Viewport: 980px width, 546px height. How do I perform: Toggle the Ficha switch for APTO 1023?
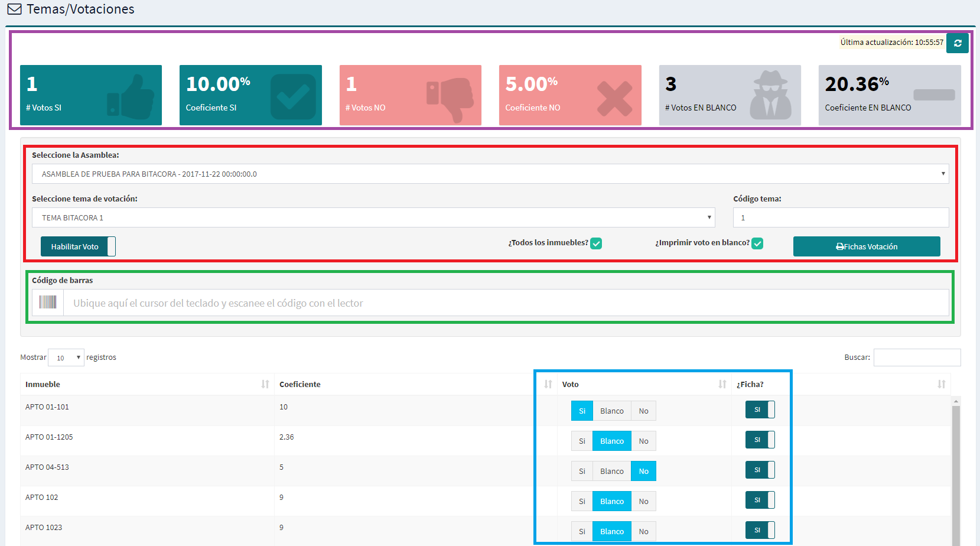pos(760,530)
